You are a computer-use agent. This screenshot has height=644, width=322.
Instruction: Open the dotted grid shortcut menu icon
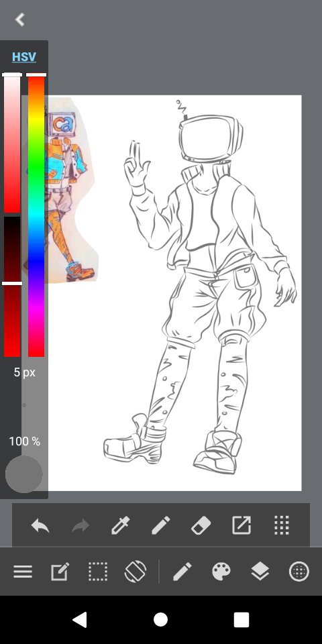pos(282,525)
